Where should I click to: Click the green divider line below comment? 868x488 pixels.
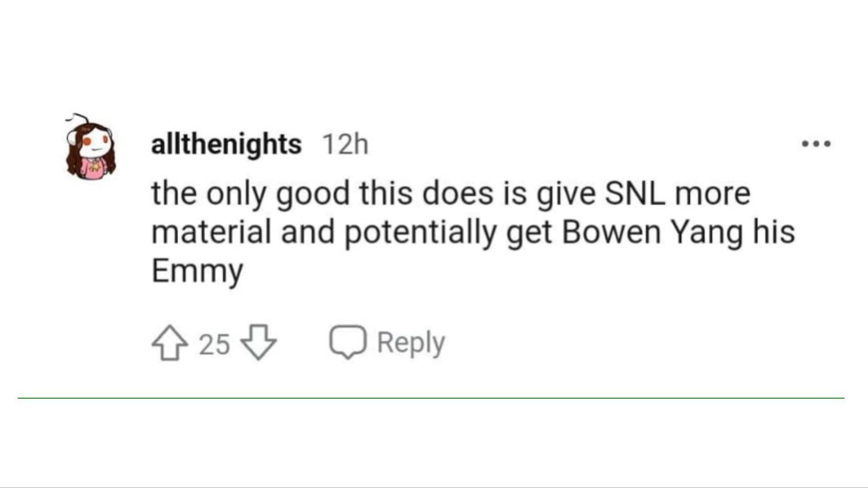point(431,398)
